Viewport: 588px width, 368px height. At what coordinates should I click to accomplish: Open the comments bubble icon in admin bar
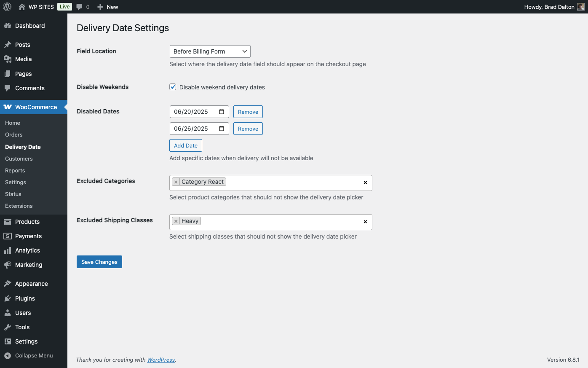click(x=79, y=7)
